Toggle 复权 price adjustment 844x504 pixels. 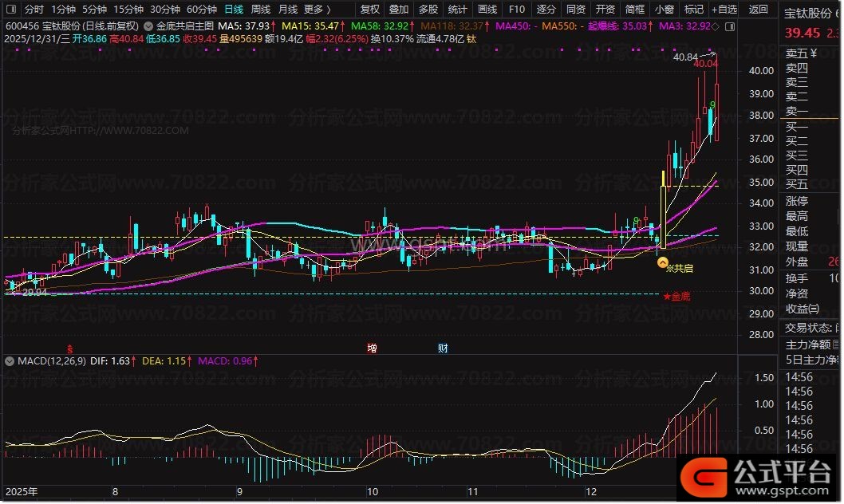point(370,10)
